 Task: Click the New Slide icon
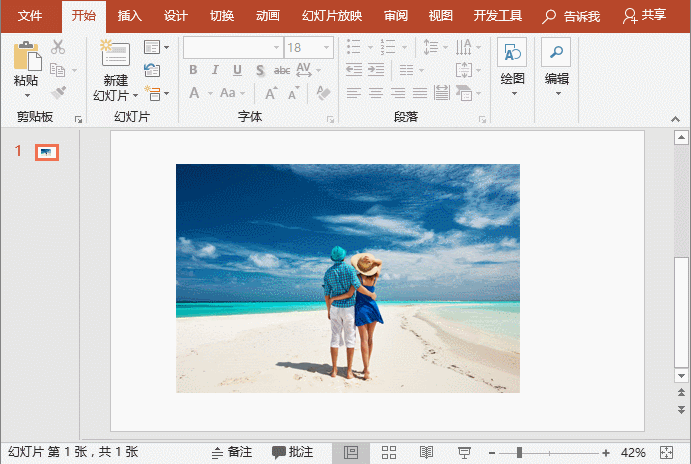(x=114, y=54)
